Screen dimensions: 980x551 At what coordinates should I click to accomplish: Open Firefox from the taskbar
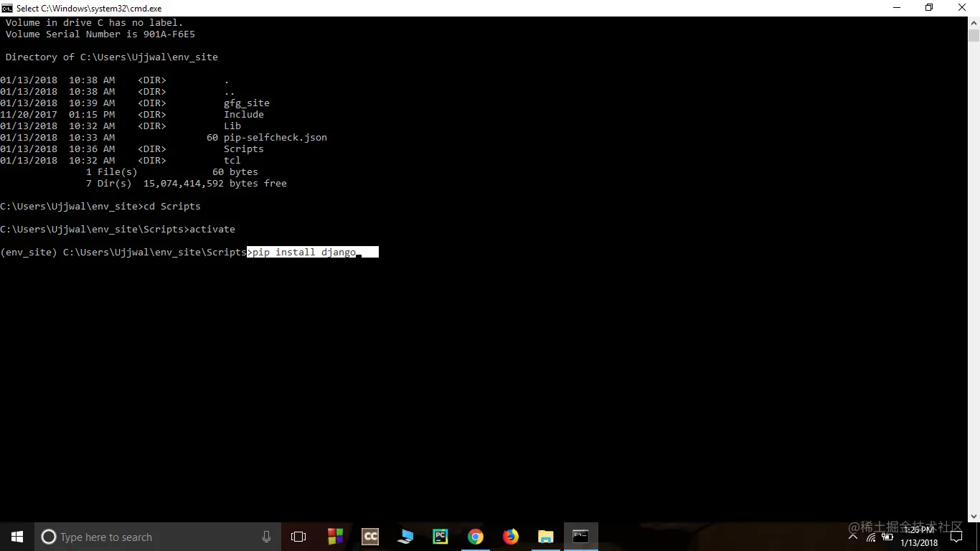[510, 537]
